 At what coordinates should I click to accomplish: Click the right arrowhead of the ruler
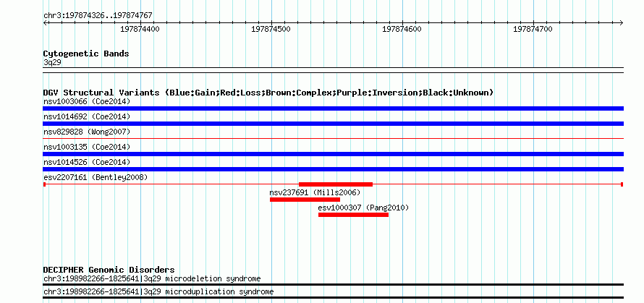(x=622, y=23)
